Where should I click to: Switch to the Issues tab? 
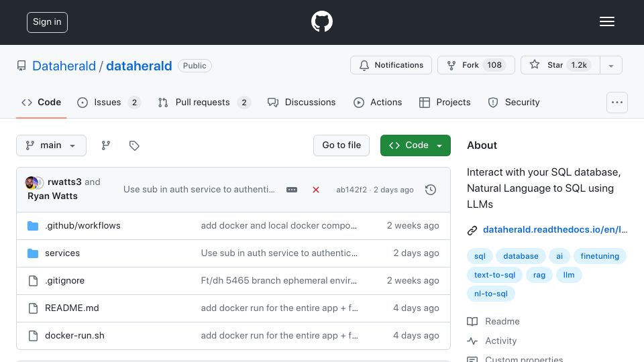(109, 102)
